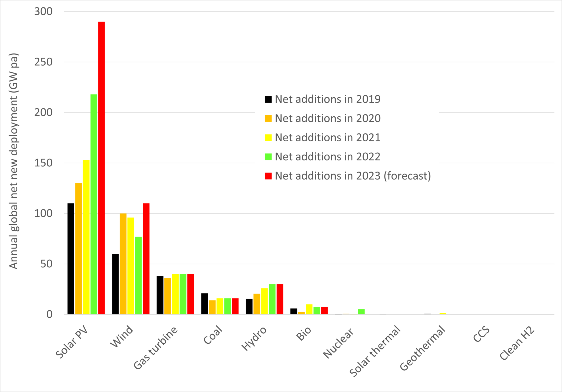Click the tallest red Solar PV bar

pos(102,167)
